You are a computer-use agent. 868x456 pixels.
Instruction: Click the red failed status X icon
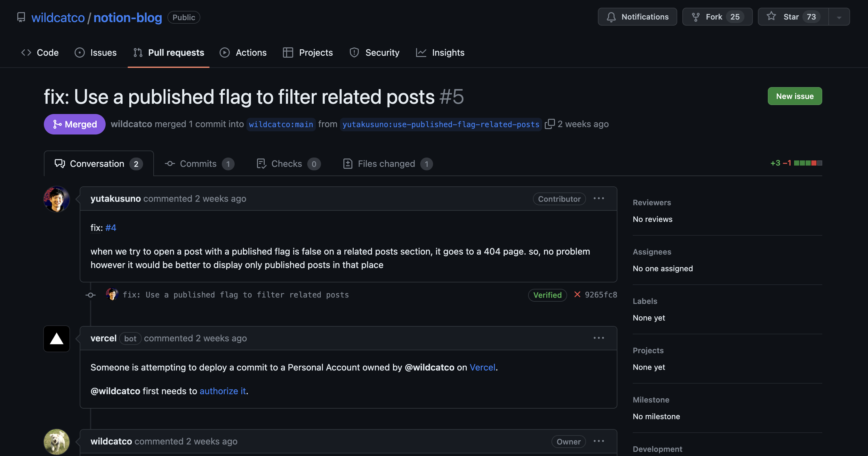(577, 295)
